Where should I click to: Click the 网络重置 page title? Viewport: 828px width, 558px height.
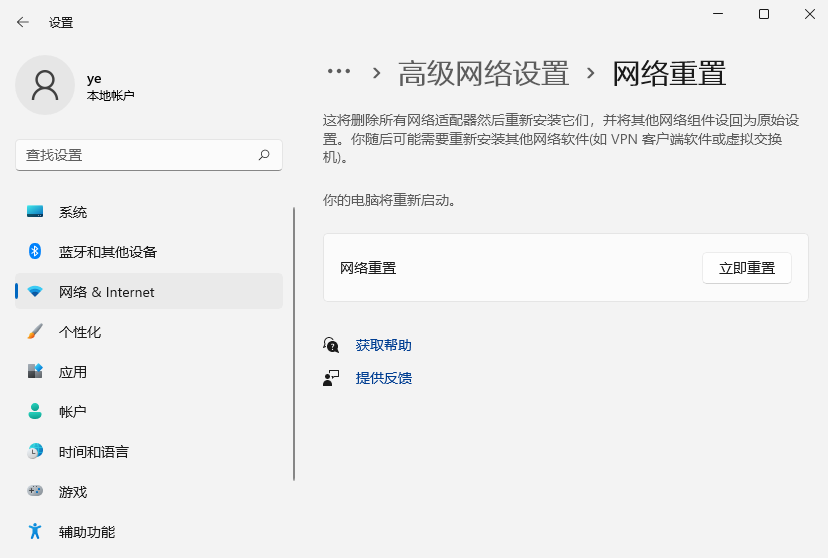coord(669,73)
